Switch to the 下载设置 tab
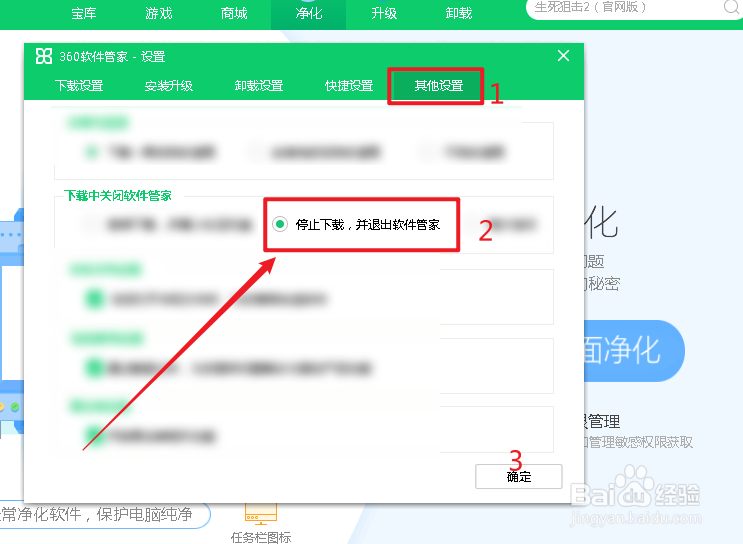The width and height of the screenshot is (743, 544). 79,86
